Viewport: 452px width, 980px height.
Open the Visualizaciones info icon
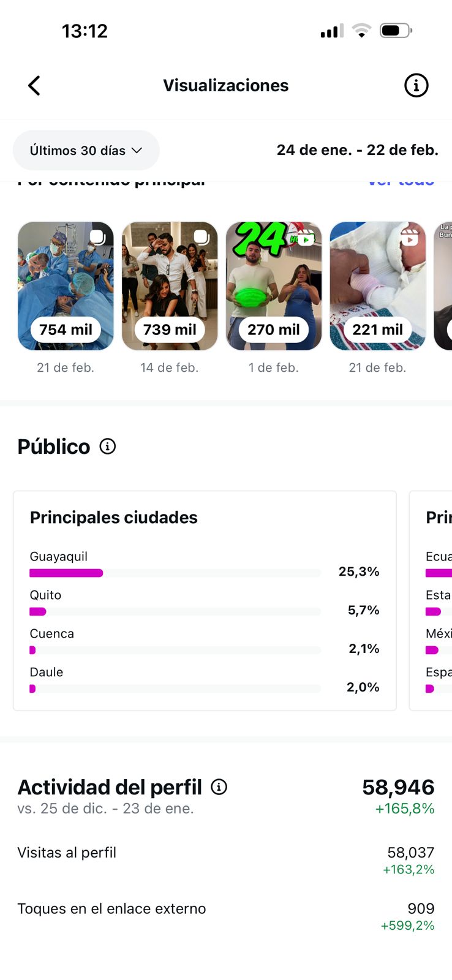coord(416,86)
